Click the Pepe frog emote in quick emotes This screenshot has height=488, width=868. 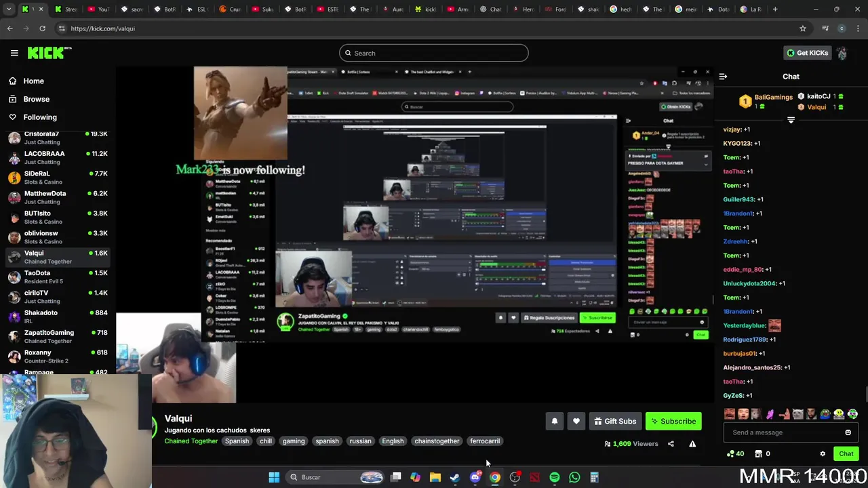click(825, 414)
